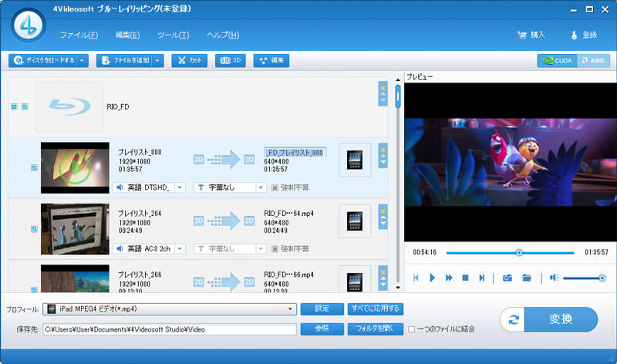Click the Convert (変換) button

pos(548,319)
